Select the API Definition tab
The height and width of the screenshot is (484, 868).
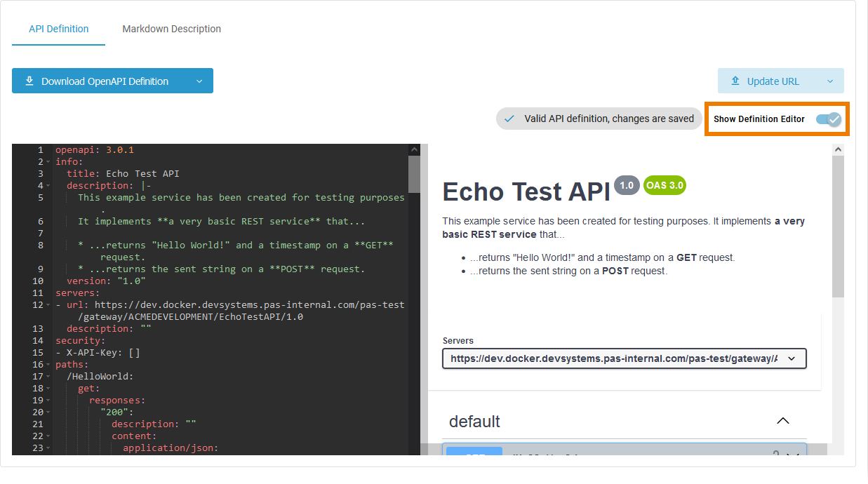coord(58,29)
